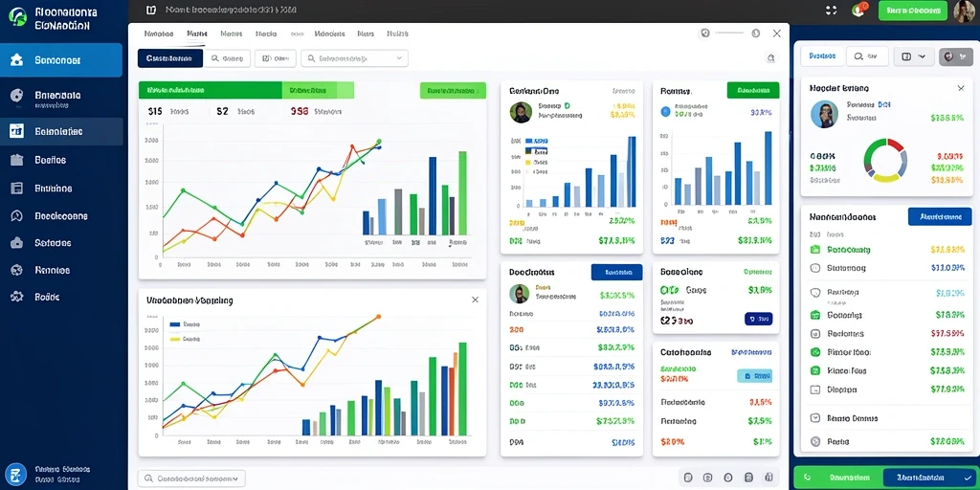Focus the search field in the main panel footer
980x490 pixels.
click(191, 479)
